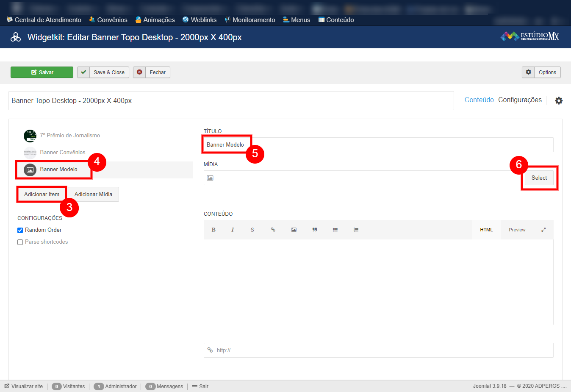Uncheck the Random Order checkbox
Viewport: 571px width, 392px height.
click(20, 230)
